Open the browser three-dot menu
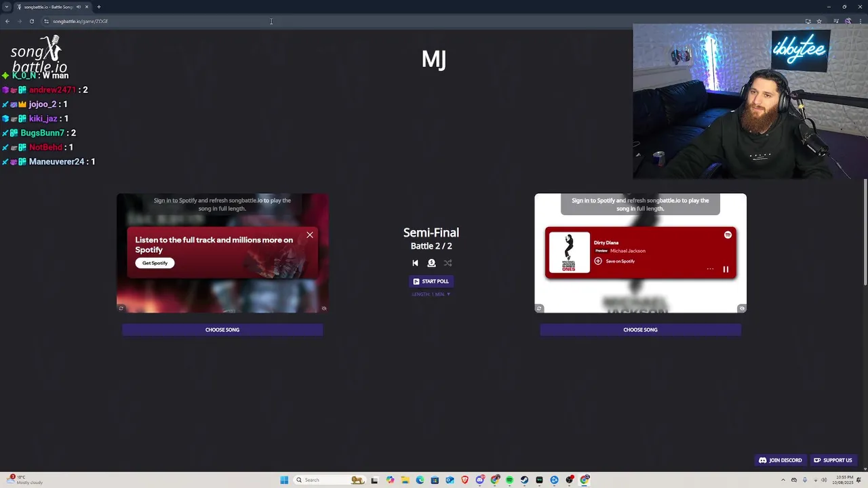Screen dimensions: 868x488 point(861,21)
